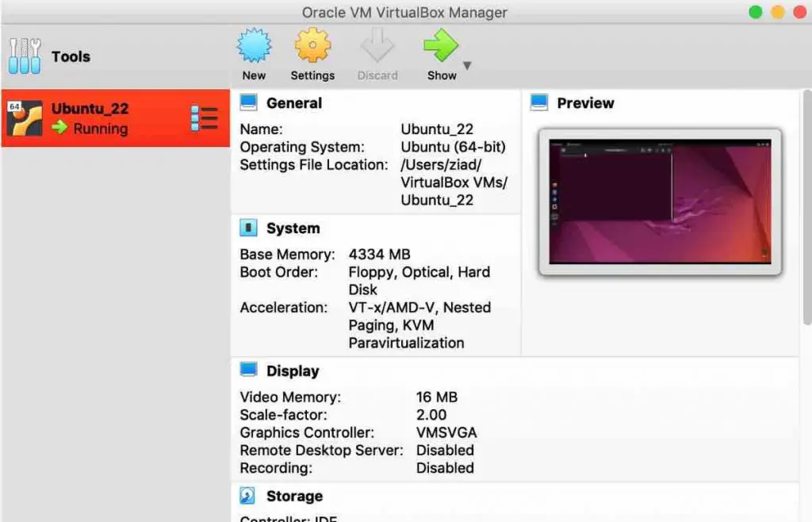Click the green zoom button in the title bar

click(x=755, y=12)
